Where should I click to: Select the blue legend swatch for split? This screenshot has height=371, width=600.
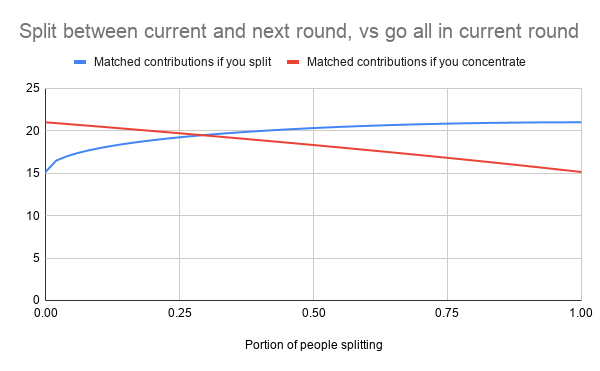click(x=80, y=62)
